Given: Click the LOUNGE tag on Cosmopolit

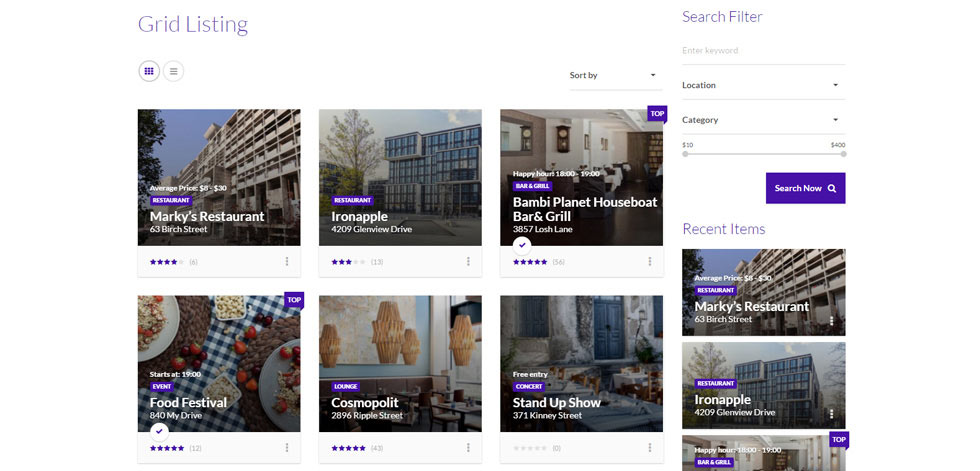Looking at the screenshot, I should coord(346,387).
